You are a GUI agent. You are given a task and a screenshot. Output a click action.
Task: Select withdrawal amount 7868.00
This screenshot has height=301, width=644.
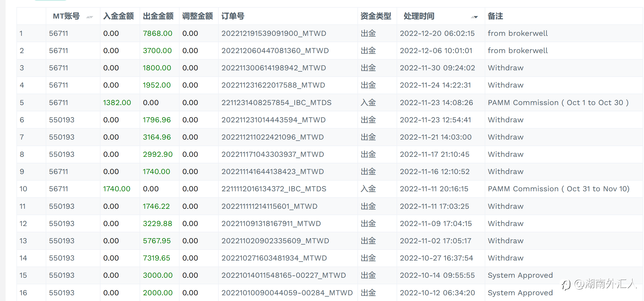158,33
